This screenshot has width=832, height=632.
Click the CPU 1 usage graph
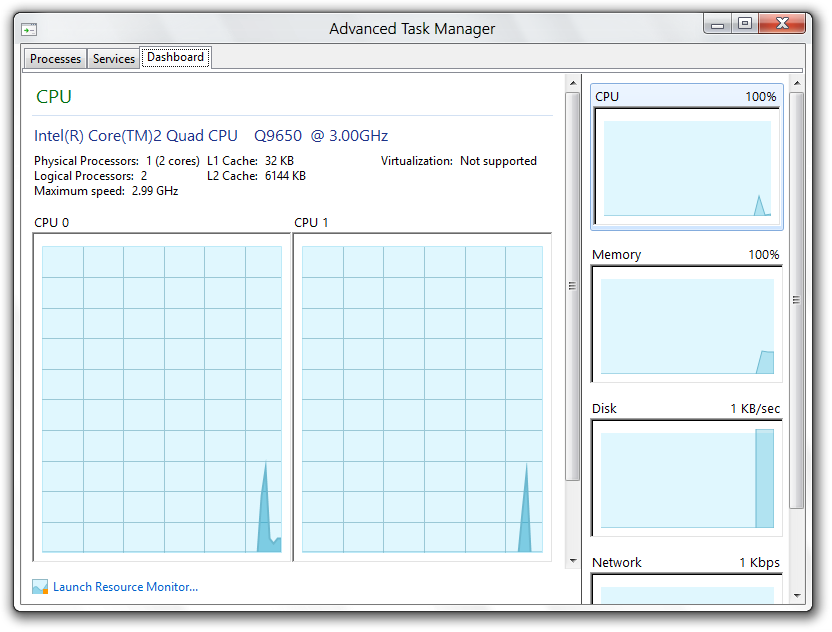422,398
